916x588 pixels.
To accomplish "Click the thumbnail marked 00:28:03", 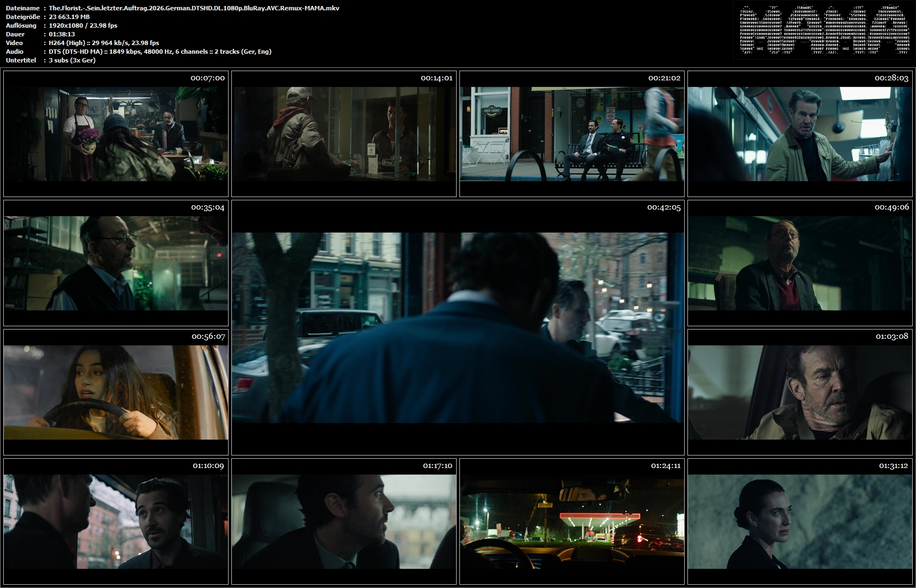I will click(800, 134).
